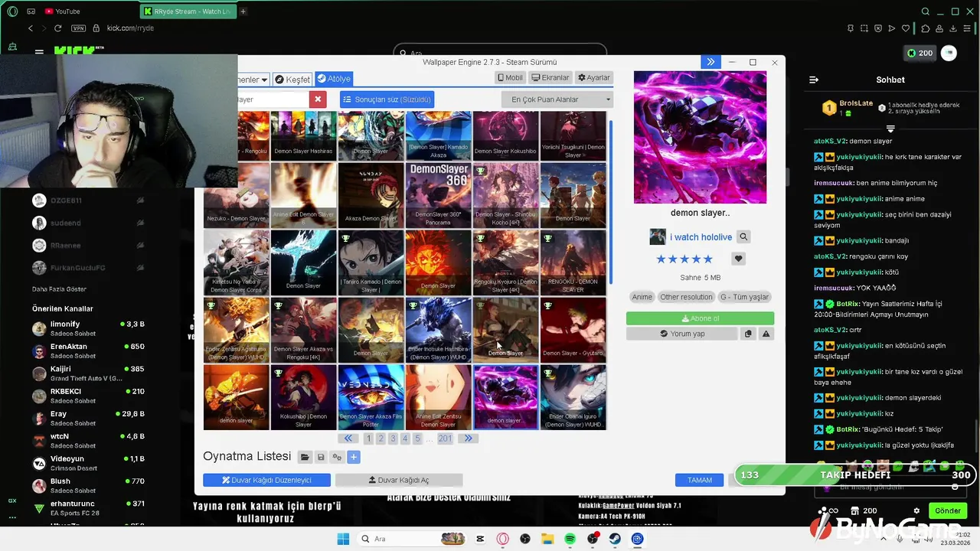Open the Sonuçları süz filter button
This screenshot has width=980, height=551.
[x=387, y=99]
